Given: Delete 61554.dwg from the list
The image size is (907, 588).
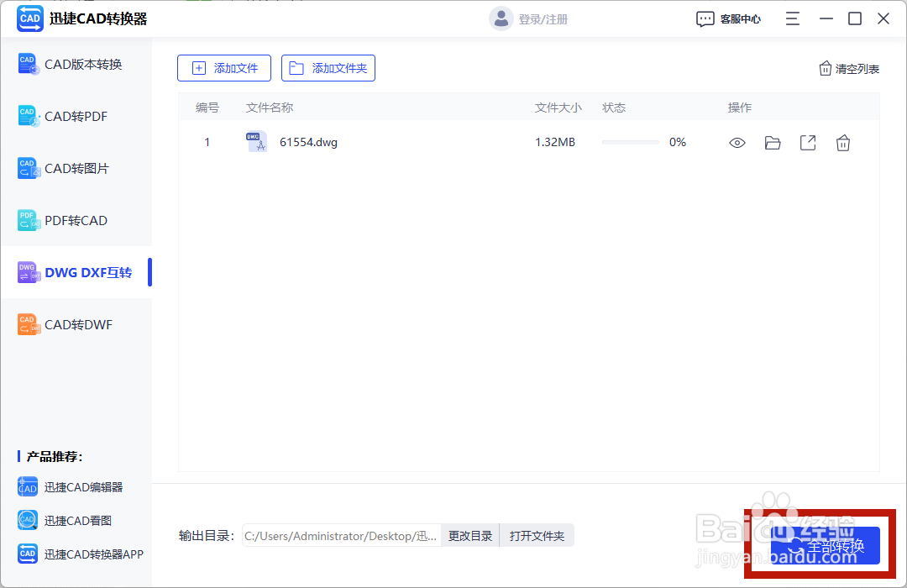Looking at the screenshot, I should [x=842, y=143].
